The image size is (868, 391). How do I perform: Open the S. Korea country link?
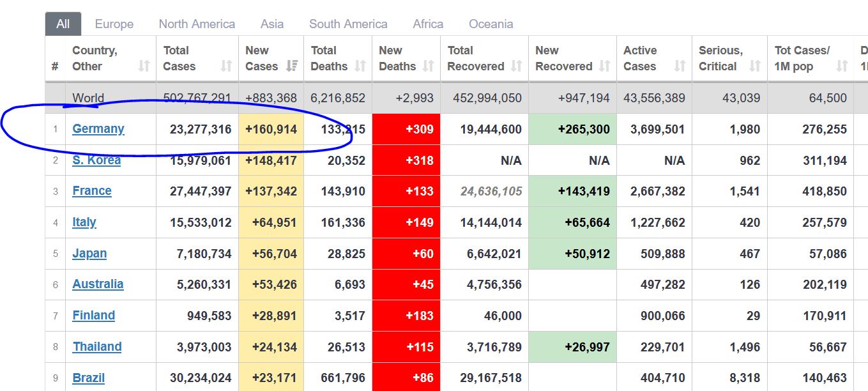[96, 160]
